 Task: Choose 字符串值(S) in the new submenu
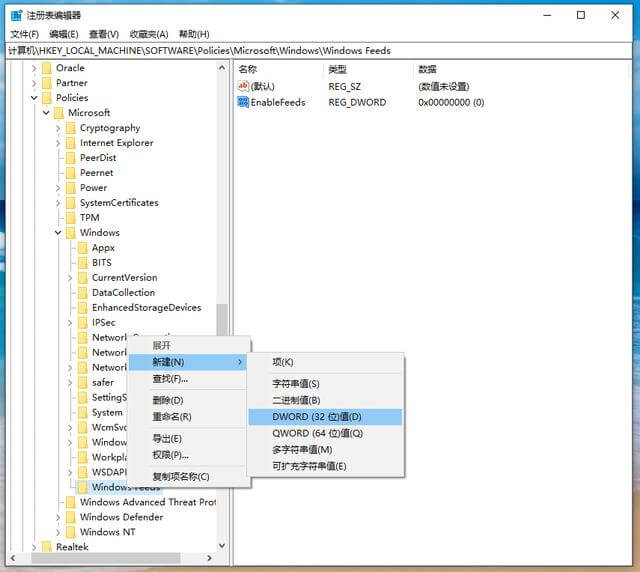296,384
